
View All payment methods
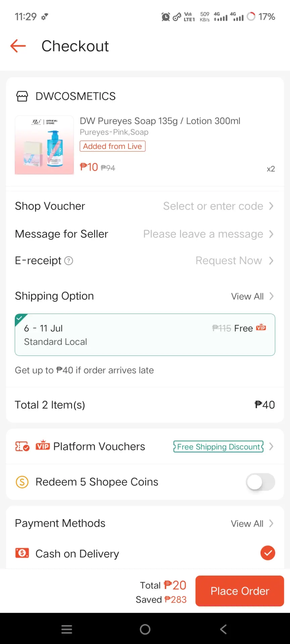click(252, 524)
